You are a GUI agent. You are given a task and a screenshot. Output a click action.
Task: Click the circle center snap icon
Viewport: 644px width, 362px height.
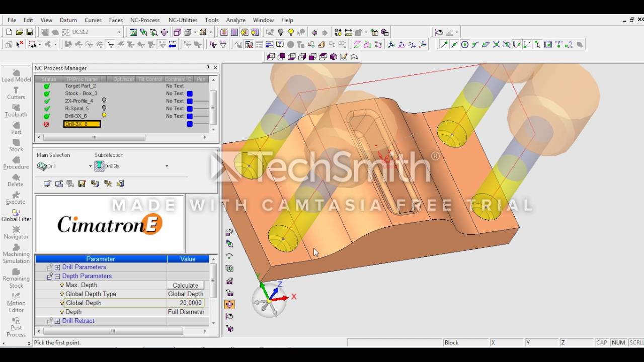[465, 44]
